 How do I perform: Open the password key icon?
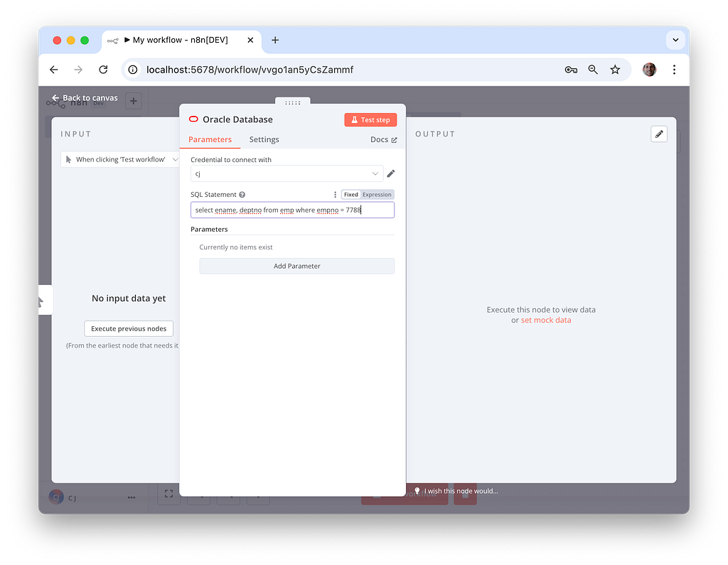pyautogui.click(x=571, y=70)
